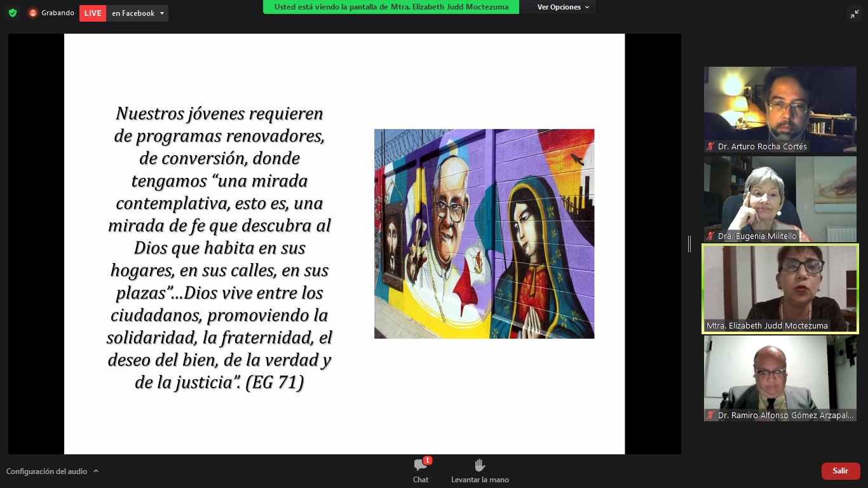
Task: Click the green encryption shield icon
Action: click(13, 13)
